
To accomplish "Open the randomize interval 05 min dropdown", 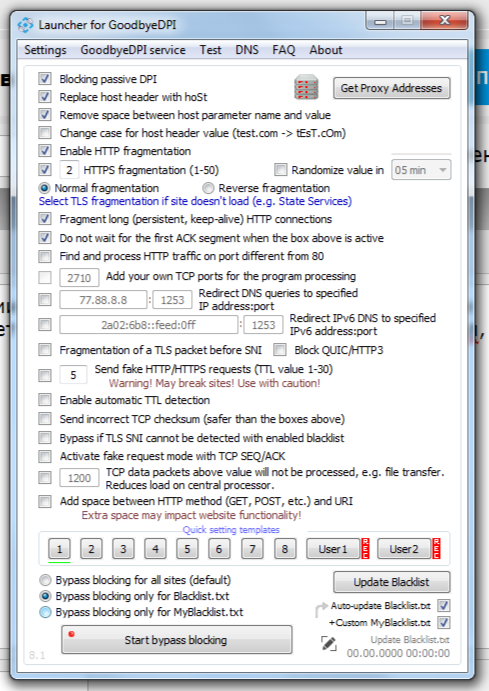I will [421, 170].
